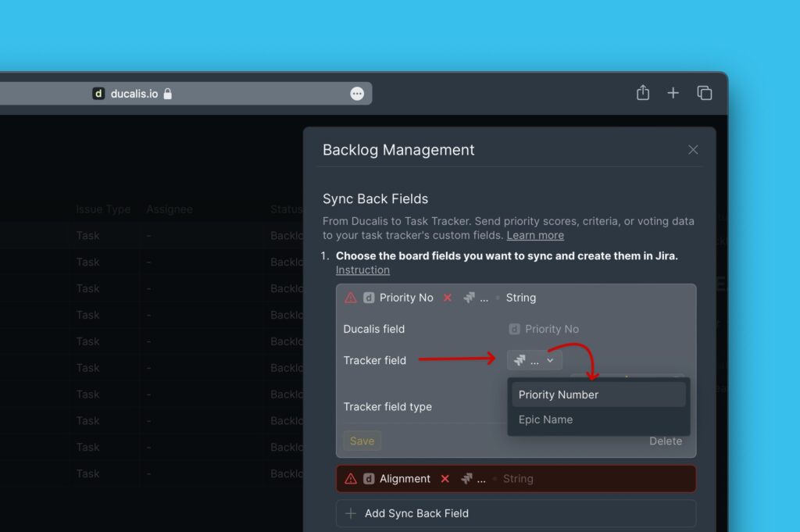Click red X icon in Alignment row
Screen dimensions: 800x532
pos(445,479)
